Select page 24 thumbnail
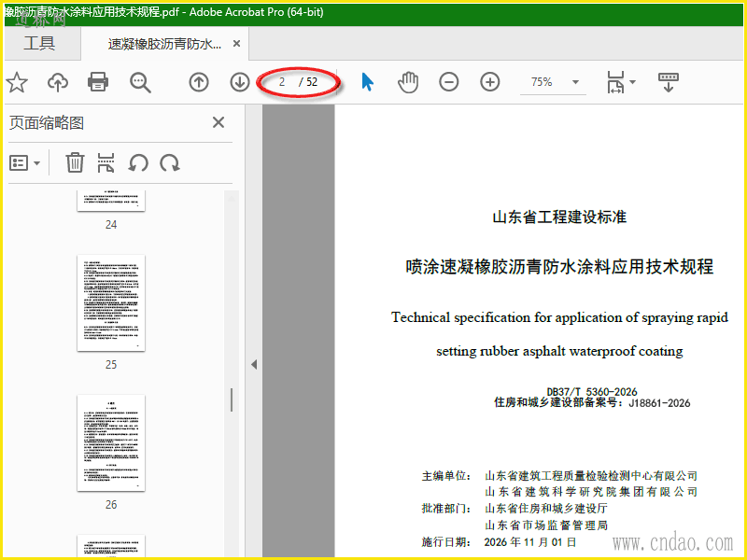Image resolution: width=747 pixels, height=560 pixels. pos(111,201)
